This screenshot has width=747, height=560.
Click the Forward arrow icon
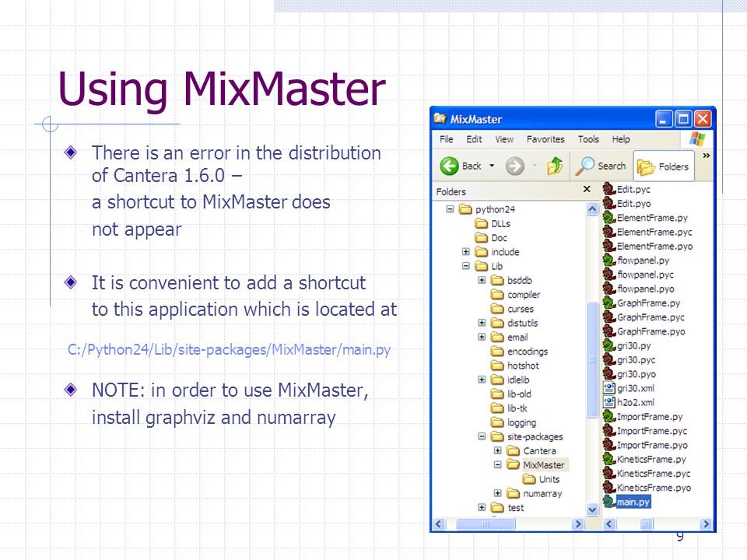514,166
